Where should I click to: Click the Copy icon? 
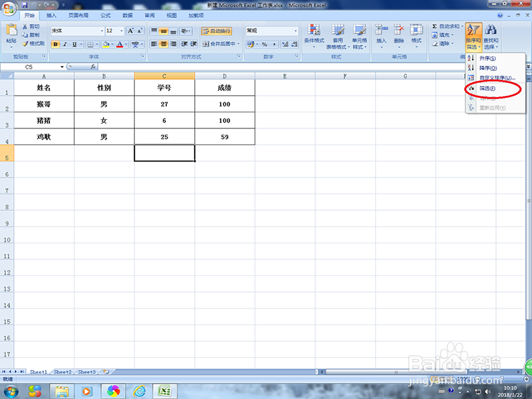pos(25,35)
